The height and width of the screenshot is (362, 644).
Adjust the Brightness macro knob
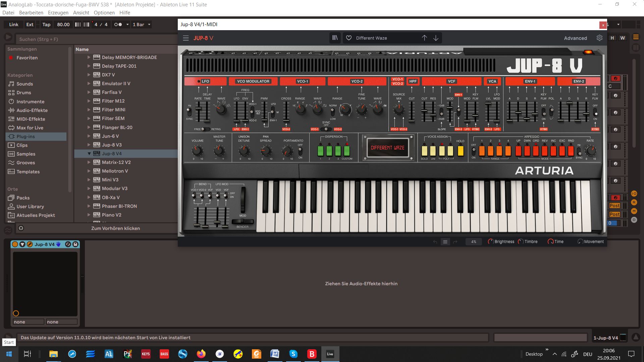491,241
